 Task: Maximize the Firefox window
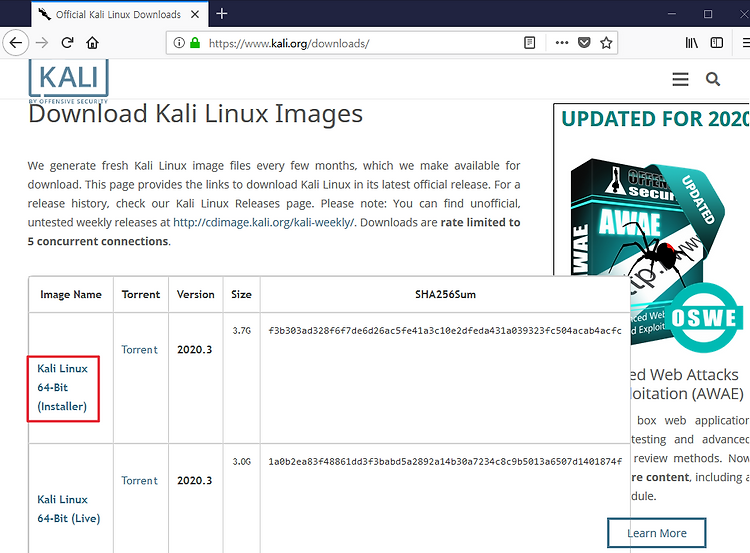708,14
